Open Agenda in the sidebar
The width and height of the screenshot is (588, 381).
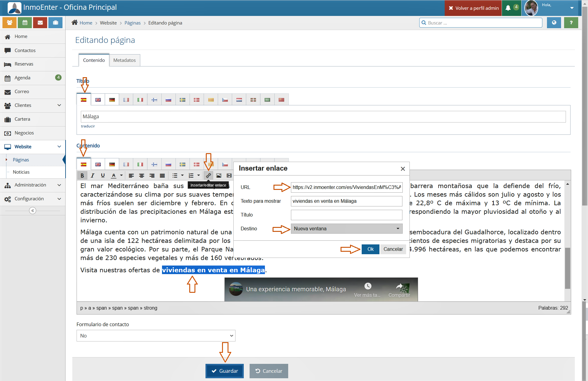click(32, 78)
